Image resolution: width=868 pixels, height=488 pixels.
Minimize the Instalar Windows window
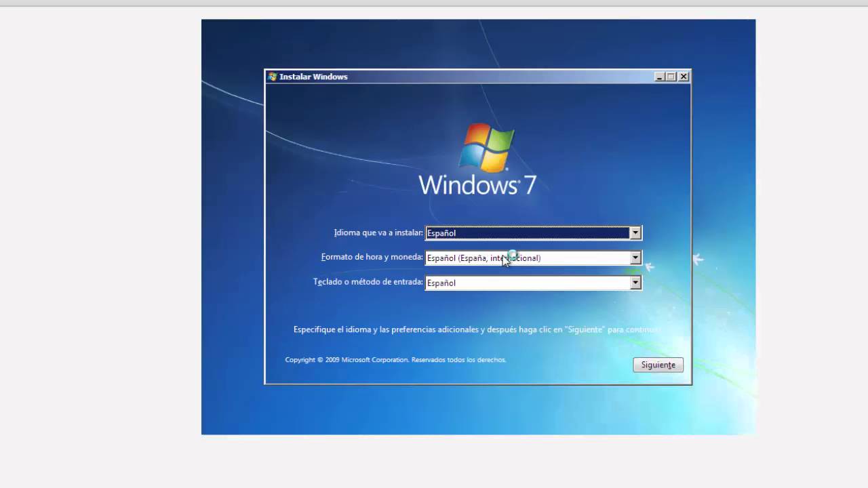click(659, 77)
